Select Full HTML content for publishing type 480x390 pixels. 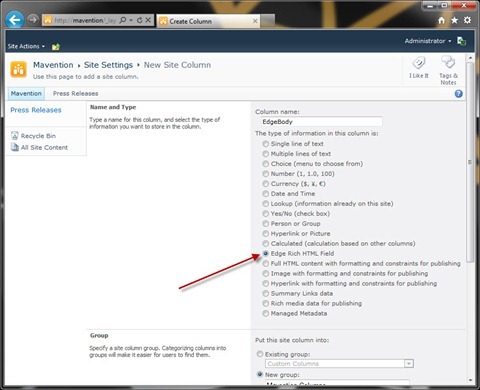(x=265, y=264)
